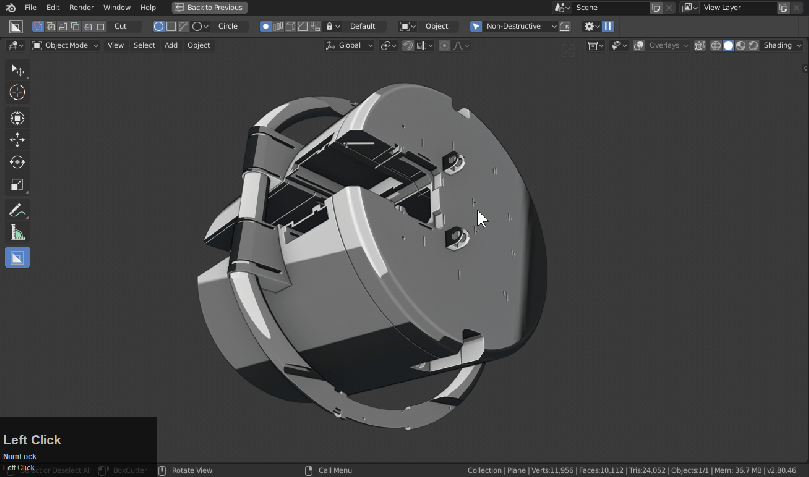
Task: Open the Help menu
Action: click(x=148, y=7)
